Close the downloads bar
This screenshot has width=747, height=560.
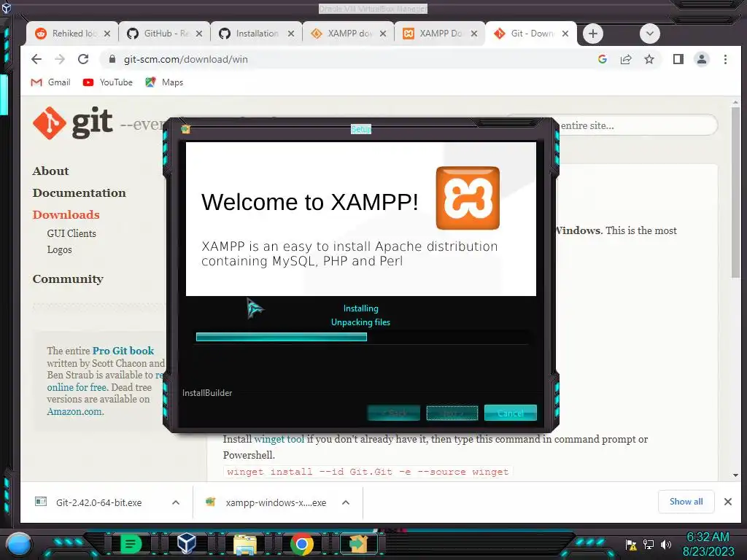[728, 502]
